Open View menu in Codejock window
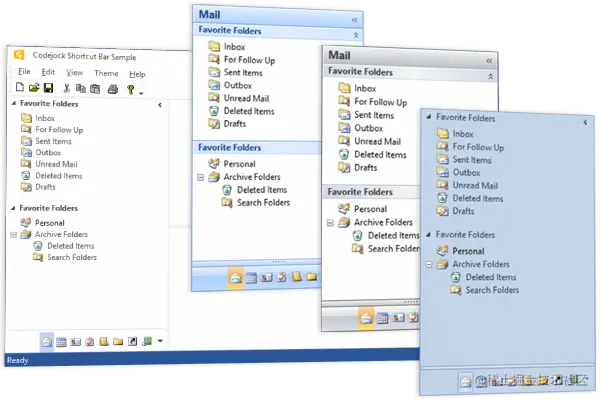Image resolution: width=600 pixels, height=400 pixels. (75, 73)
